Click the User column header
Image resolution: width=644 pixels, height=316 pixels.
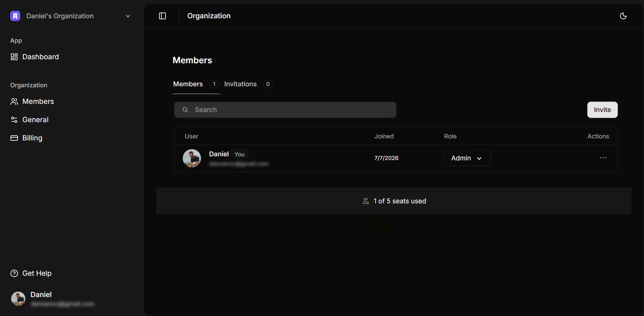tap(192, 136)
